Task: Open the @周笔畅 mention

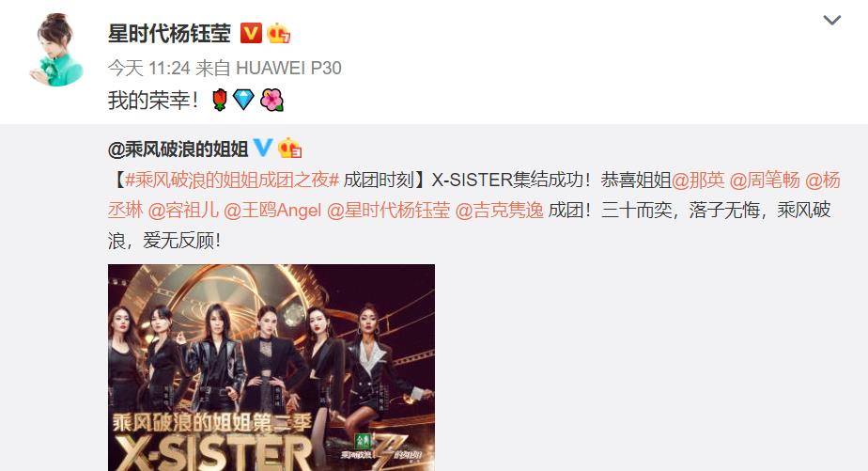Action: tap(765, 181)
